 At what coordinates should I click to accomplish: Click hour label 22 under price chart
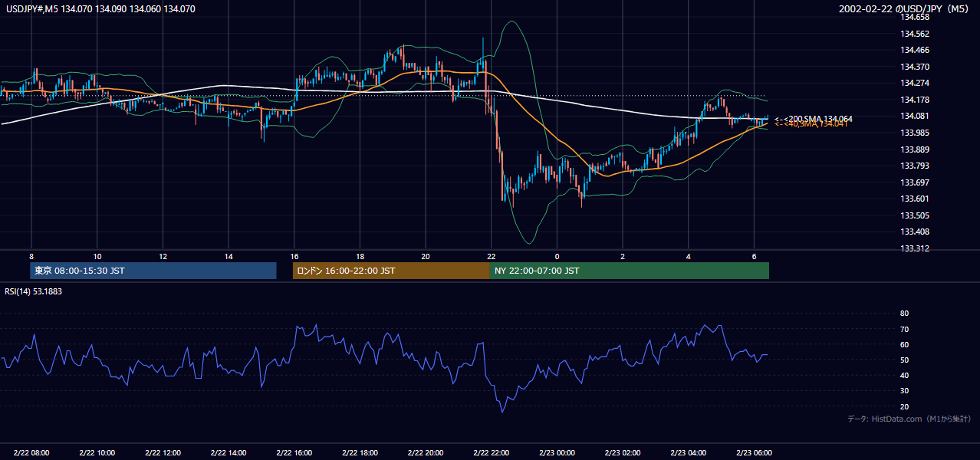(492, 256)
